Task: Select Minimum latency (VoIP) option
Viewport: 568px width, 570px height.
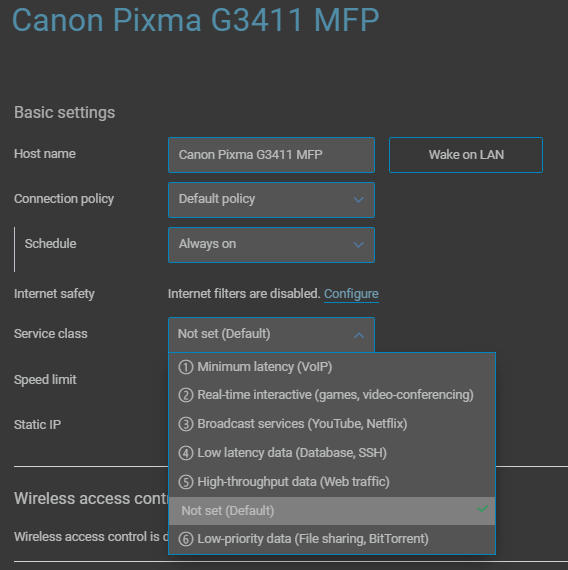Action: pos(332,367)
